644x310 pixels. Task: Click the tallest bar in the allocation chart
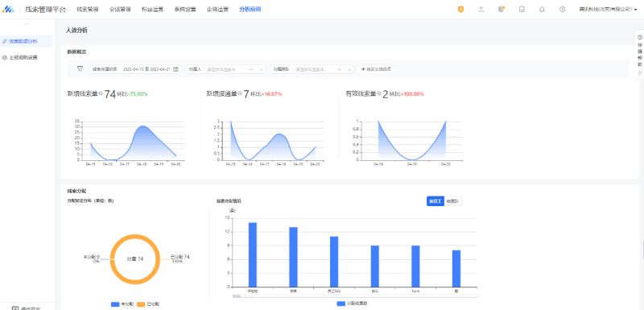[253, 254]
